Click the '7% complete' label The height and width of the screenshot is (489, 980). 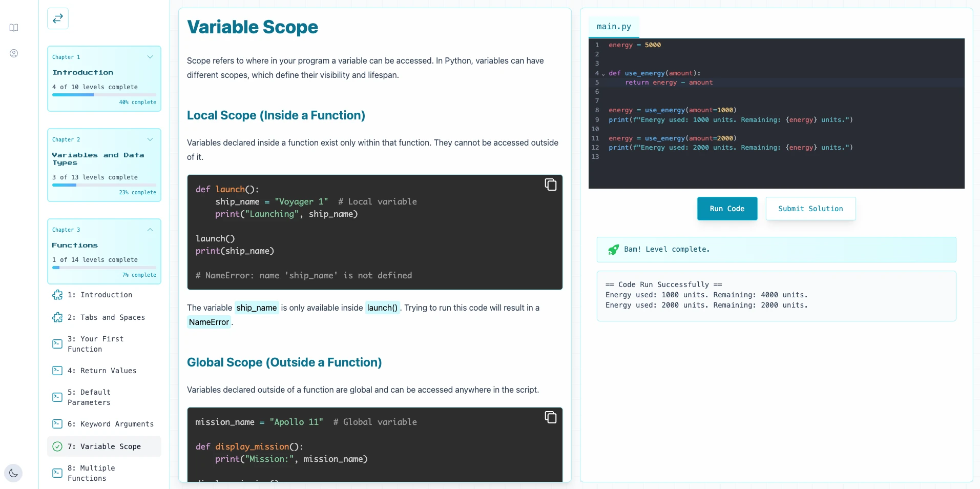(139, 275)
